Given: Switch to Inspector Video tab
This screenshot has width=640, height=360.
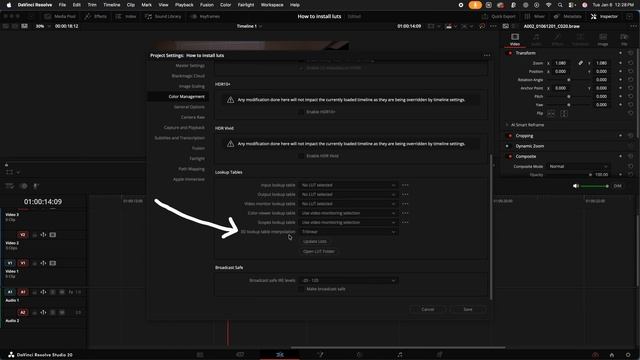Looking at the screenshot, I should pyautogui.click(x=515, y=40).
